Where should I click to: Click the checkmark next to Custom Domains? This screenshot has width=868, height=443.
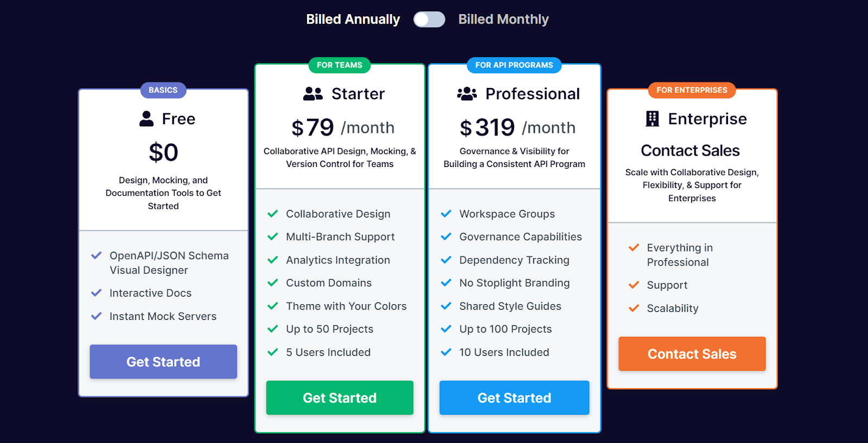(273, 283)
